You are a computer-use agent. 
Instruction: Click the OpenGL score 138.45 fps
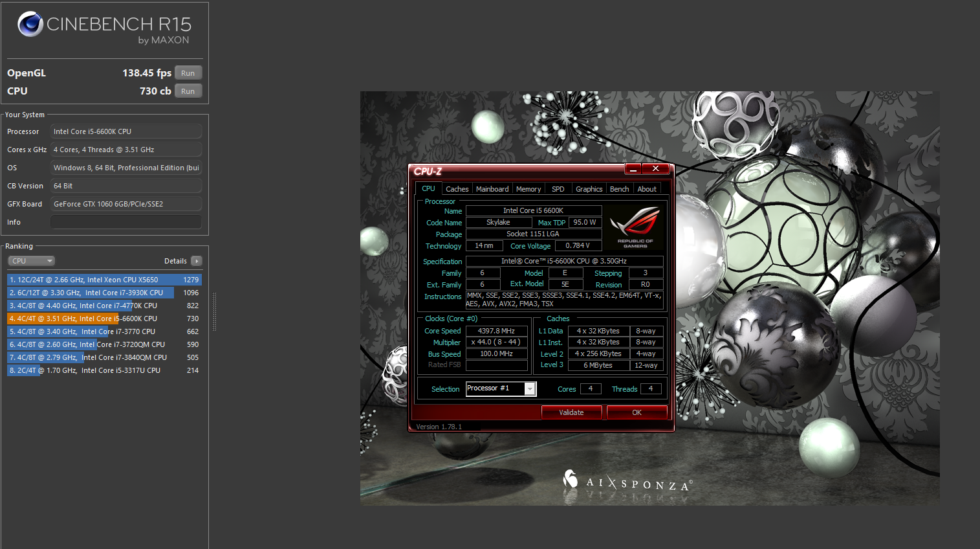click(x=147, y=73)
